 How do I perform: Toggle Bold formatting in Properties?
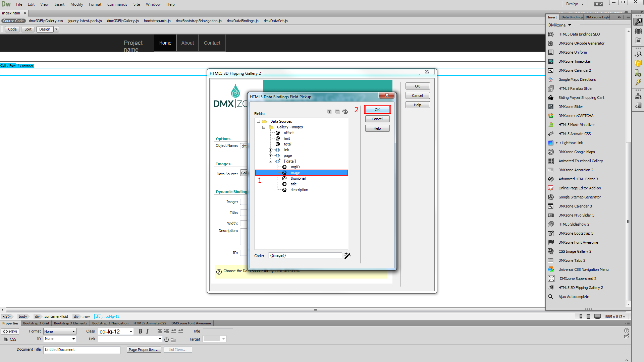click(140, 331)
